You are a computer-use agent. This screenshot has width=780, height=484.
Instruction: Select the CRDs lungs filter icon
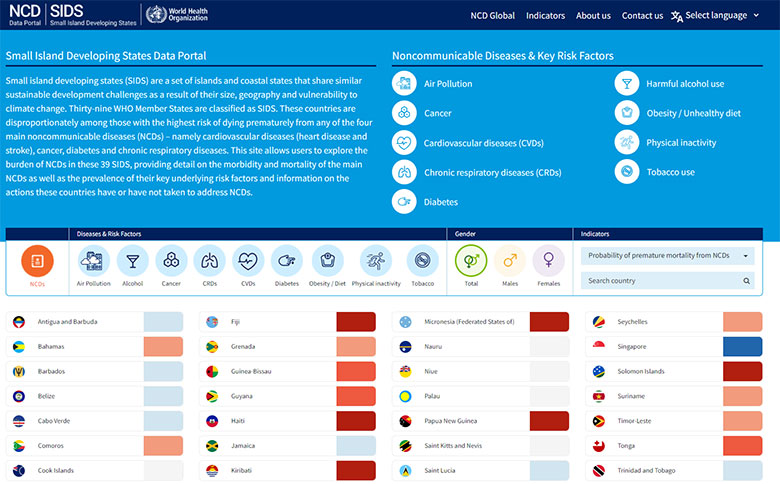(x=209, y=261)
